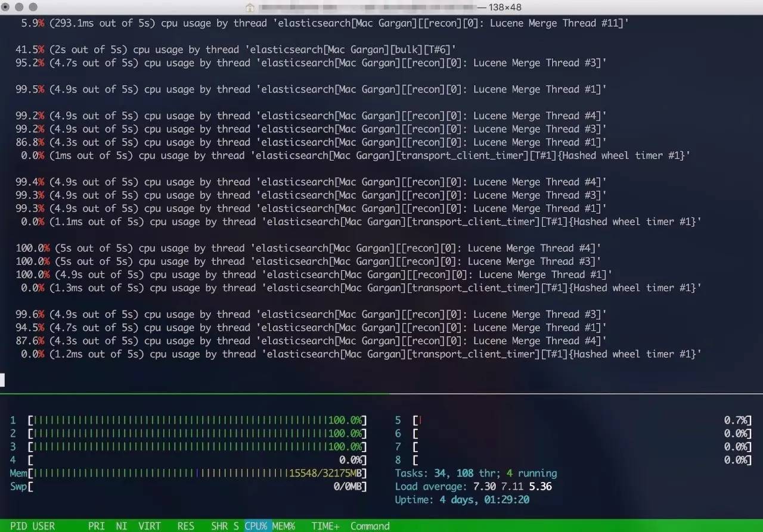Click the 95.2% Lucene Merge Thread #3 line
763x532 pixels.
(x=311, y=63)
